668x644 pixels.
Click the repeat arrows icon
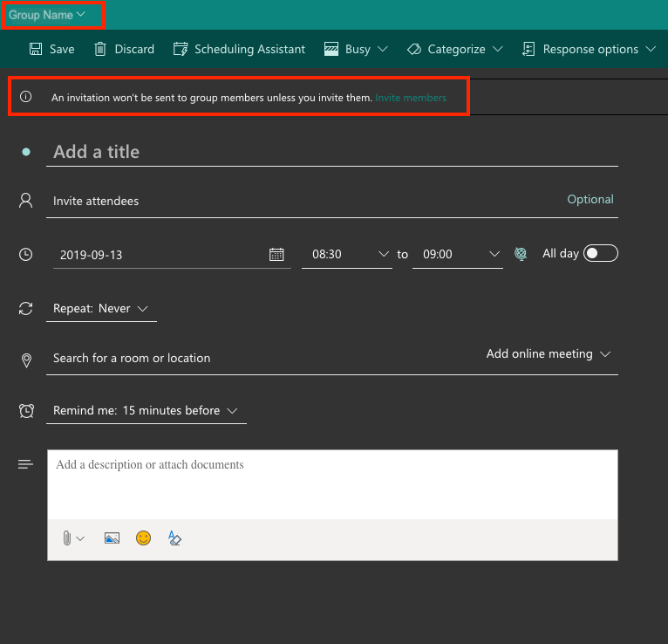(x=25, y=308)
